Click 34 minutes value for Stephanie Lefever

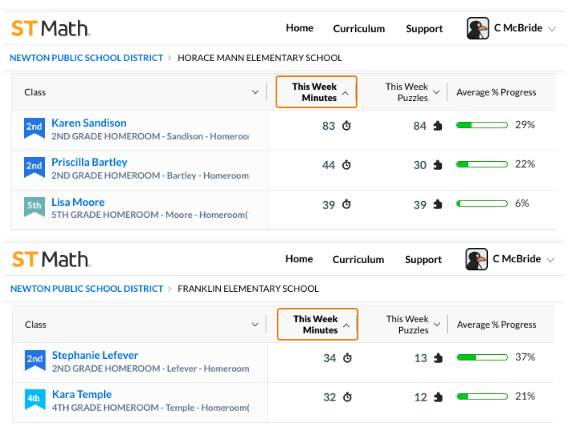point(330,358)
